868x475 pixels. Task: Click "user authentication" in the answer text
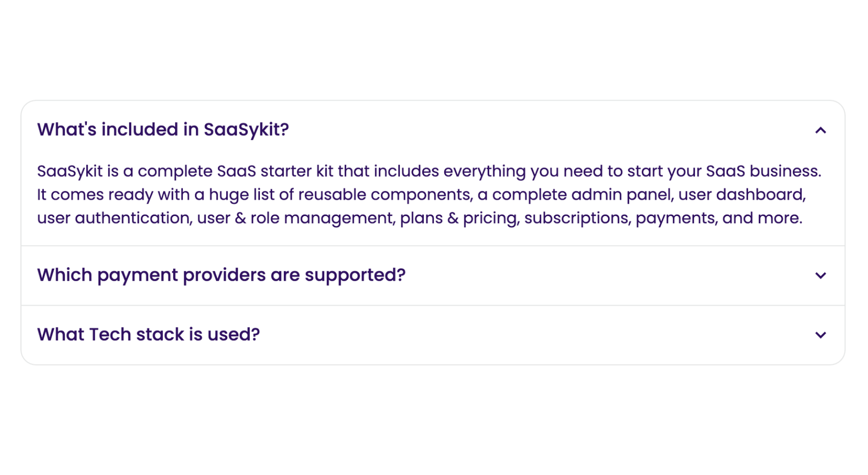114,218
